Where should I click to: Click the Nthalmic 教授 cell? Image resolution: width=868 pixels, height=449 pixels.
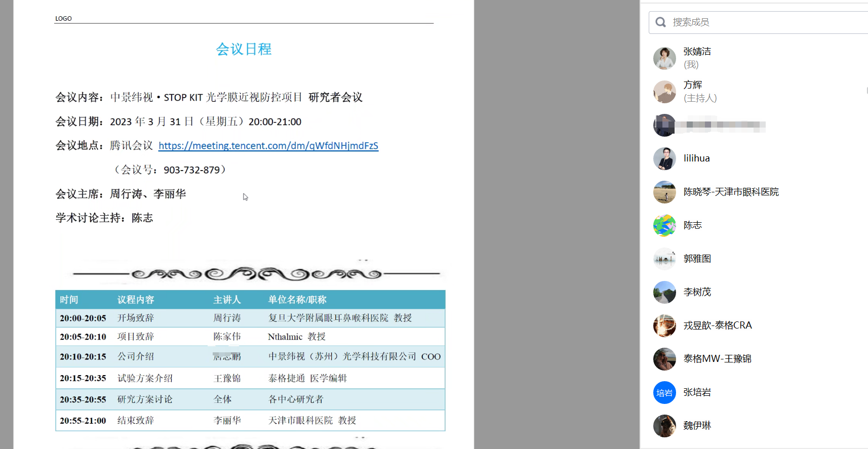[297, 337]
